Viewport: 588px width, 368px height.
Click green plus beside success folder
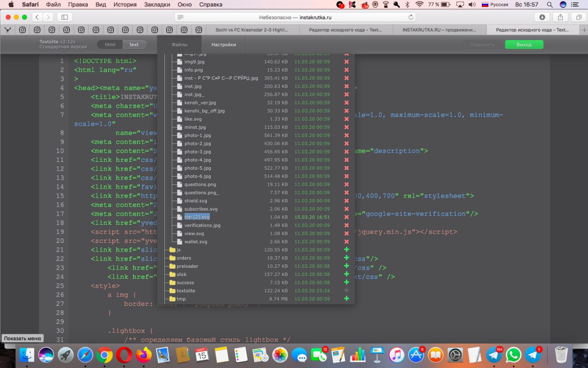click(x=346, y=282)
